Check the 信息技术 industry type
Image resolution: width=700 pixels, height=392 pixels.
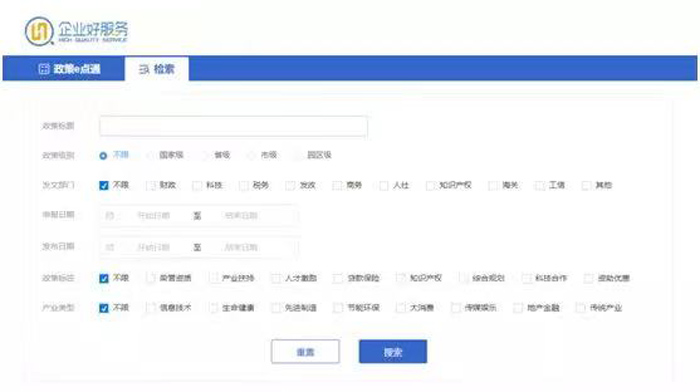(x=151, y=308)
